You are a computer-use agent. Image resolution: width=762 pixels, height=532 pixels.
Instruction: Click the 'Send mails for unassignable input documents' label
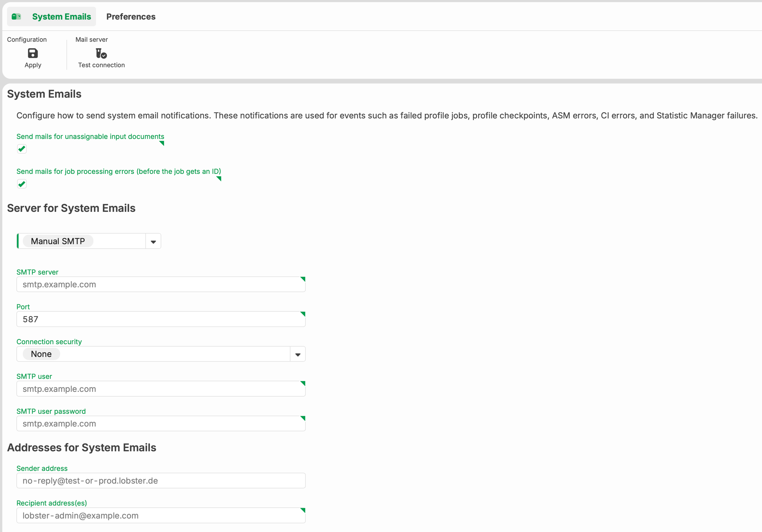90,136
